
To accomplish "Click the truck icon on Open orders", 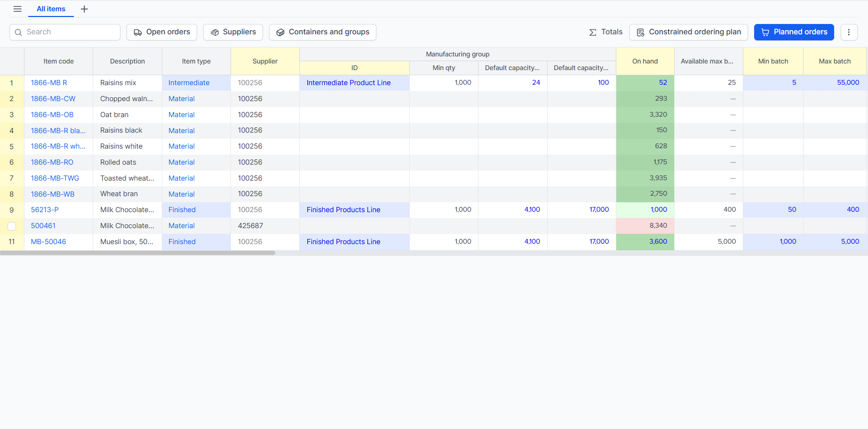I will point(138,32).
